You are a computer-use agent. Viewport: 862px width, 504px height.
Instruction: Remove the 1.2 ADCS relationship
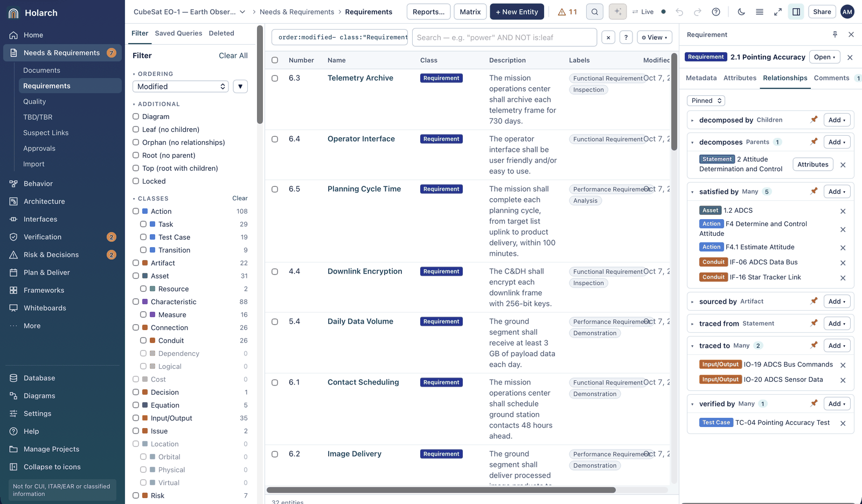click(843, 211)
